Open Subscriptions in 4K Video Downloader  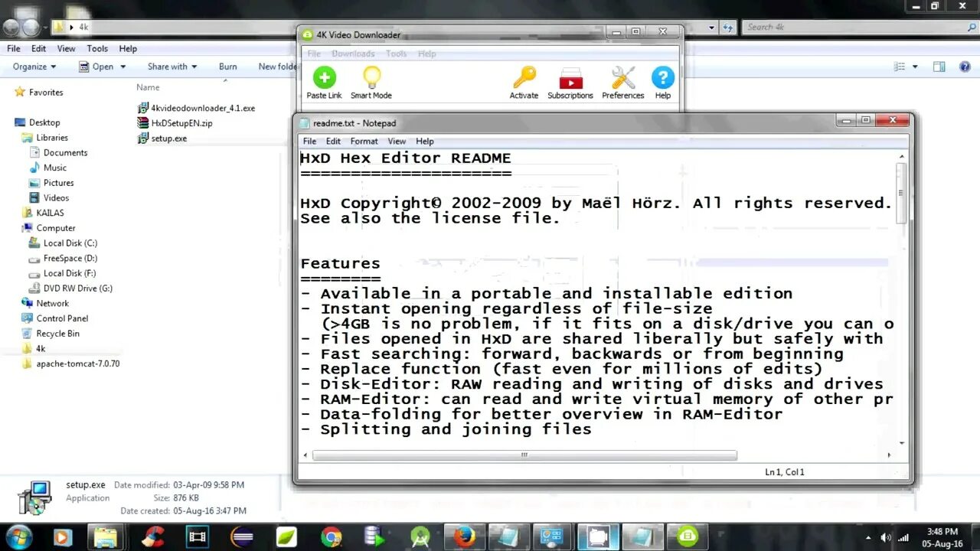click(x=570, y=83)
